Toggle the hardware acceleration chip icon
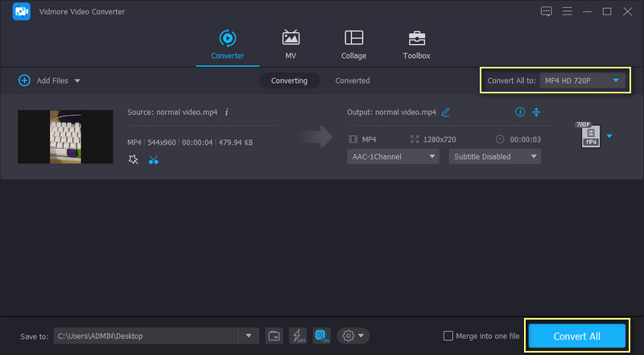 (x=321, y=336)
